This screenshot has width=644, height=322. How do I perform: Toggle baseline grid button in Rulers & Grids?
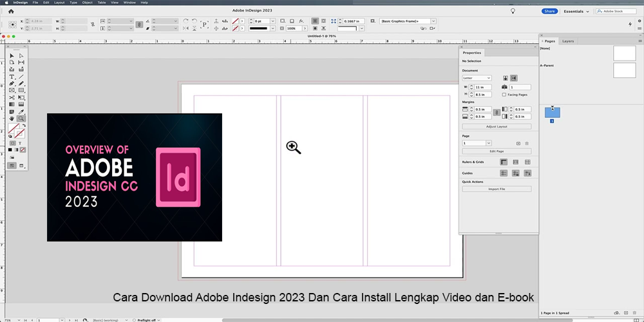click(515, 162)
